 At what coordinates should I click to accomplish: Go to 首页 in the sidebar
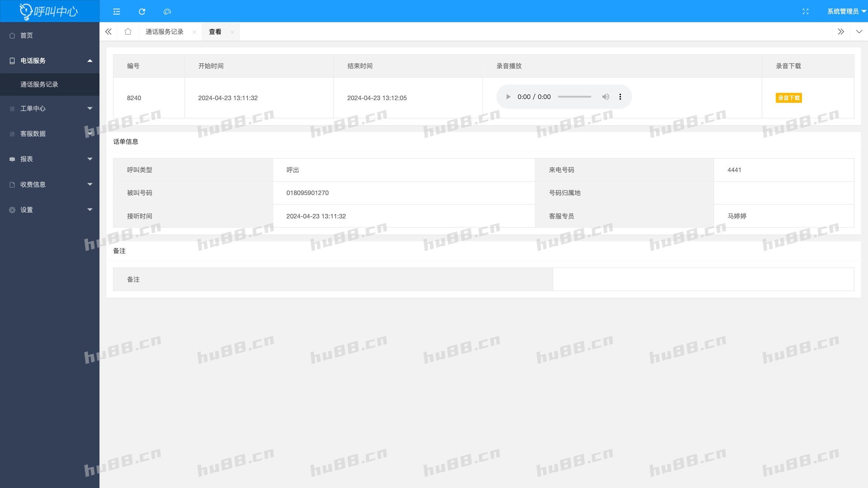[26, 35]
